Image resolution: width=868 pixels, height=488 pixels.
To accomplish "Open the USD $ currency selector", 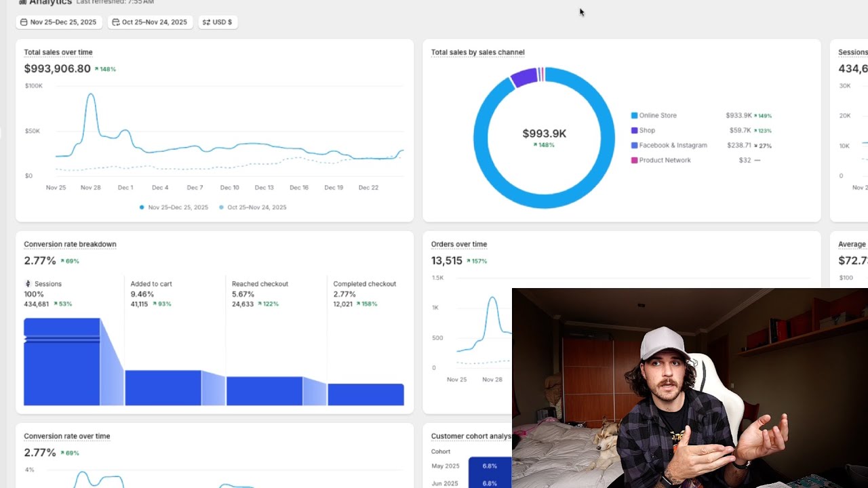I will click(x=218, y=22).
